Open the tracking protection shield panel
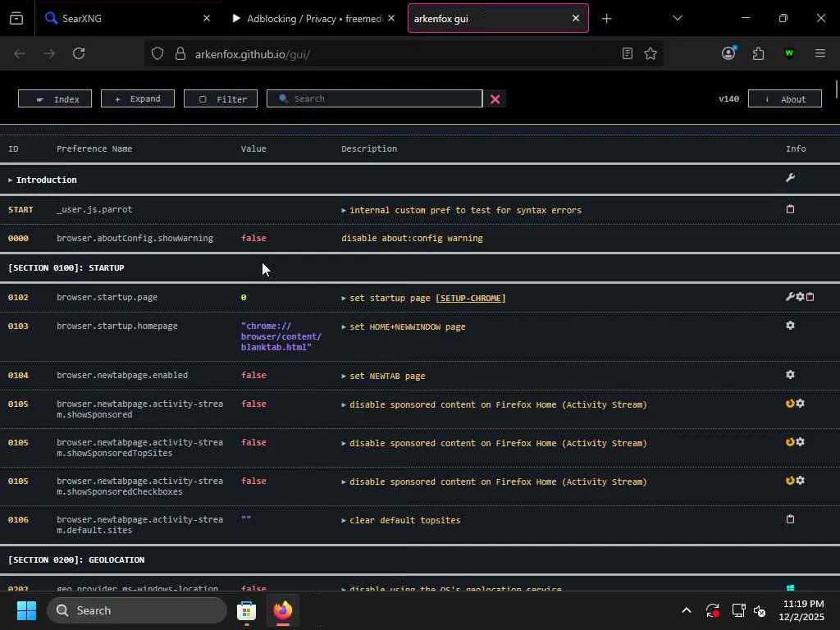The height and width of the screenshot is (630, 840). (x=157, y=53)
